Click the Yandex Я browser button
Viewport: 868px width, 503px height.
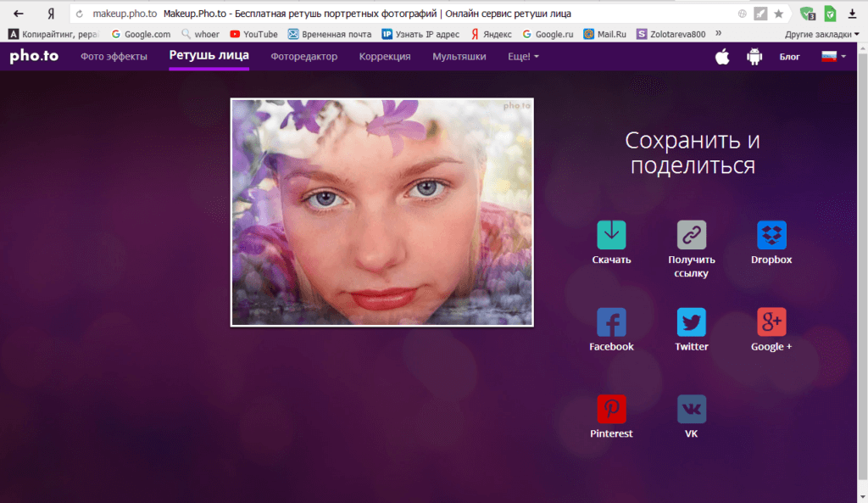click(51, 14)
